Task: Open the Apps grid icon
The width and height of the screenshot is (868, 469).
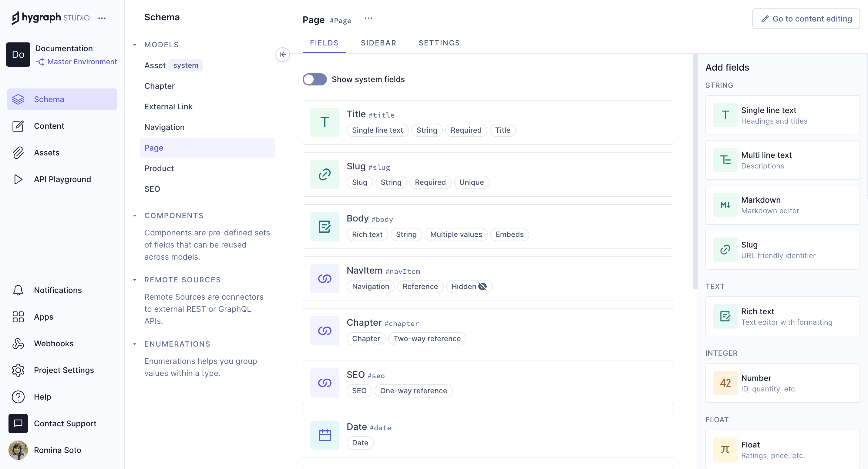Action: tap(18, 317)
